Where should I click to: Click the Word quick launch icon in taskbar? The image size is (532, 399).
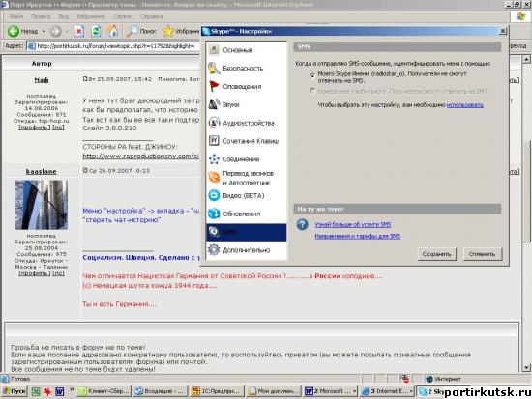(x=59, y=391)
